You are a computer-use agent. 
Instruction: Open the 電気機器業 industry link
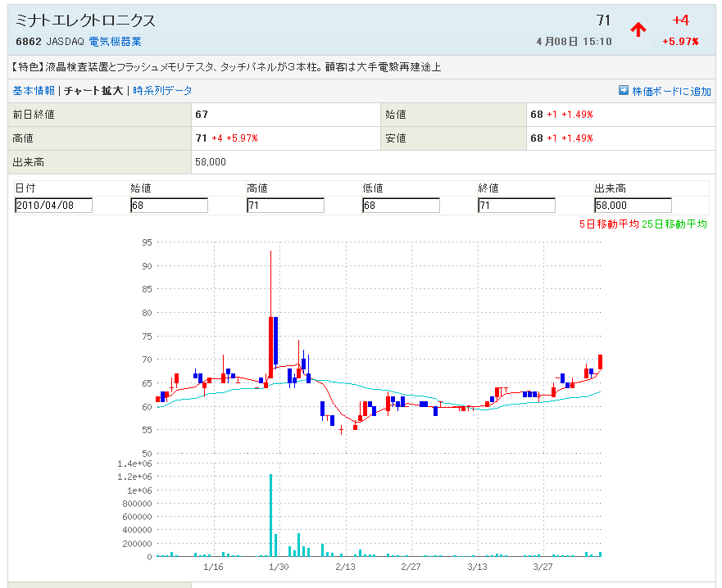click(115, 41)
